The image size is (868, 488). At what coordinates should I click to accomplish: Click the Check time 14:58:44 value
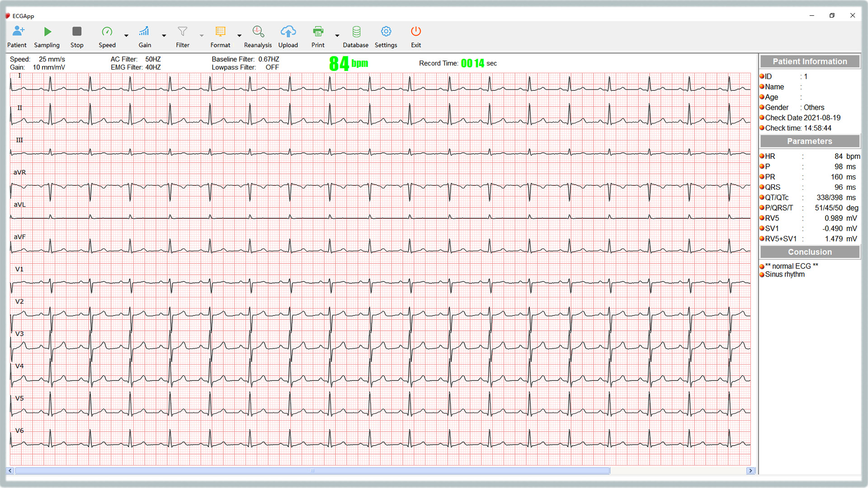coord(818,128)
